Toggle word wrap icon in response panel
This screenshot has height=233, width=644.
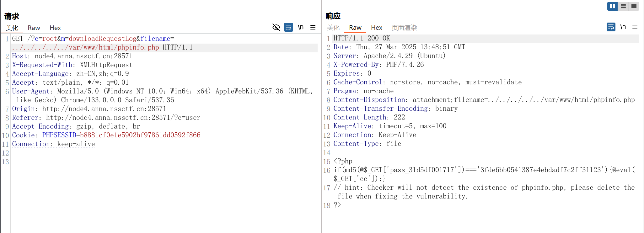coord(611,27)
